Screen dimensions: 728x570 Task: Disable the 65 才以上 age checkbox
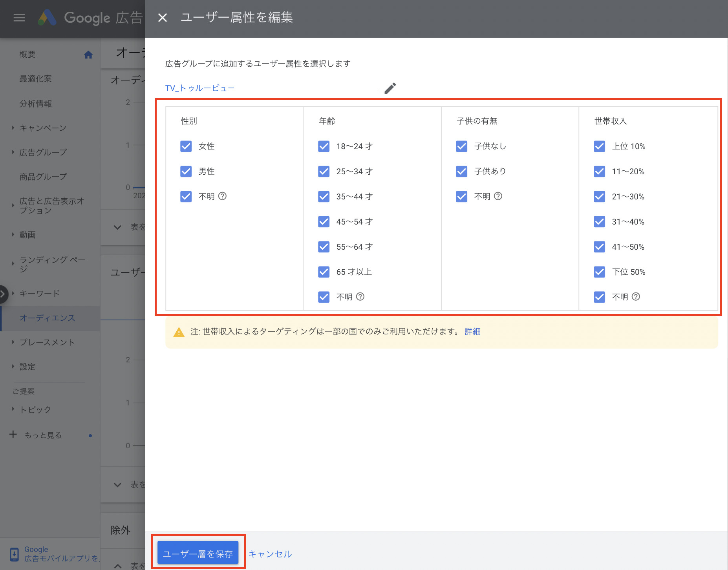324,272
